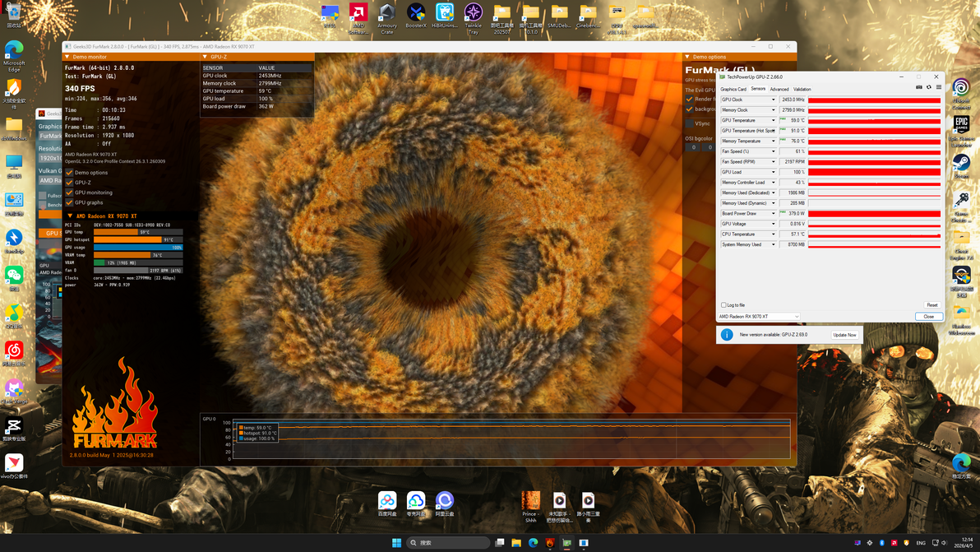Toggle the background checkbox in Demo options
The height and width of the screenshot is (552, 980).
[690, 109]
